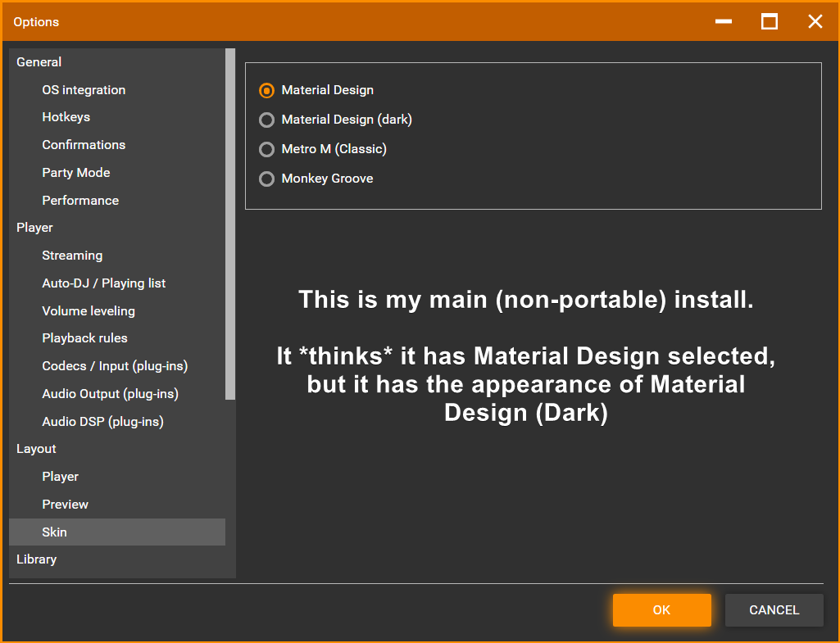Open Volume leveling settings

click(89, 311)
